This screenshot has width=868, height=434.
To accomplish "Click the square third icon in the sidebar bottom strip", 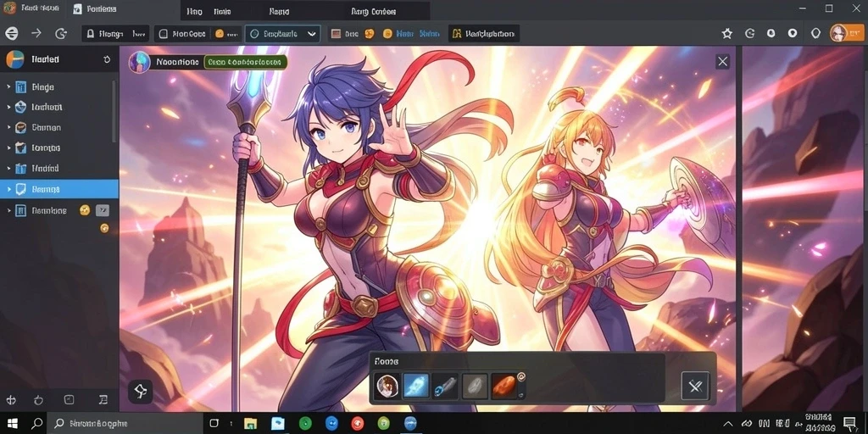I will point(70,400).
